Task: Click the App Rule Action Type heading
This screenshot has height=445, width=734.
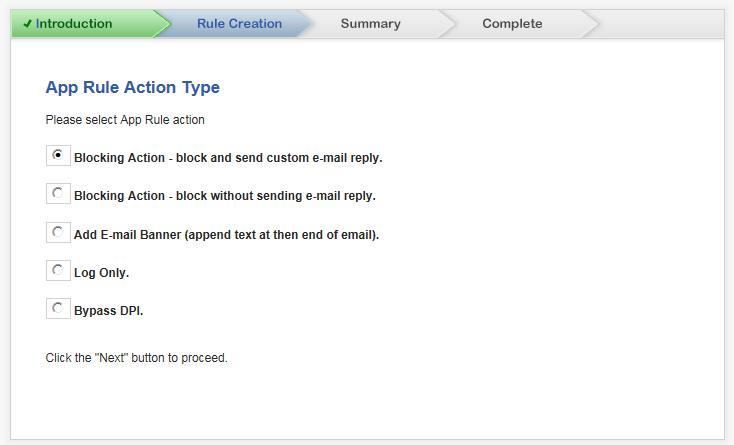Action: coord(132,88)
